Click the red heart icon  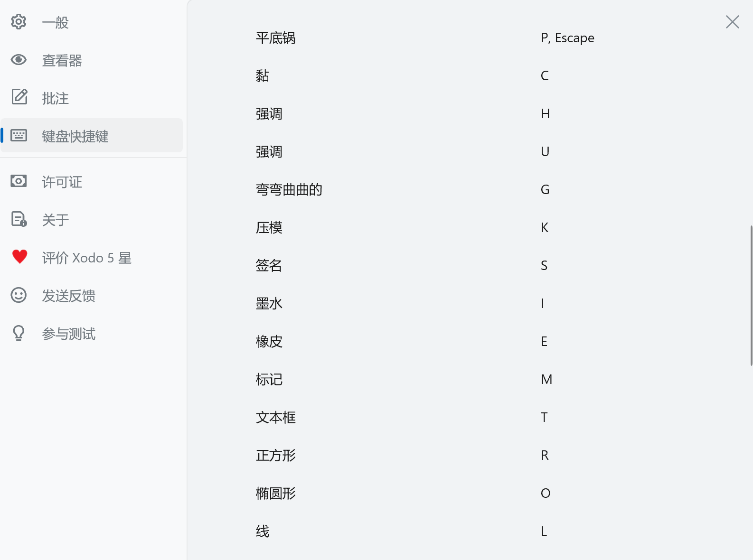[19, 257]
